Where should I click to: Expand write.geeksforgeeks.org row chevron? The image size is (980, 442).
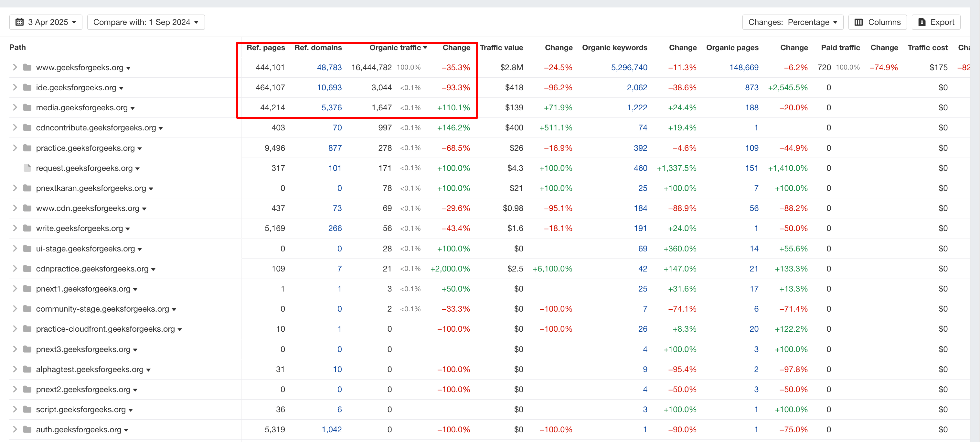tap(15, 228)
